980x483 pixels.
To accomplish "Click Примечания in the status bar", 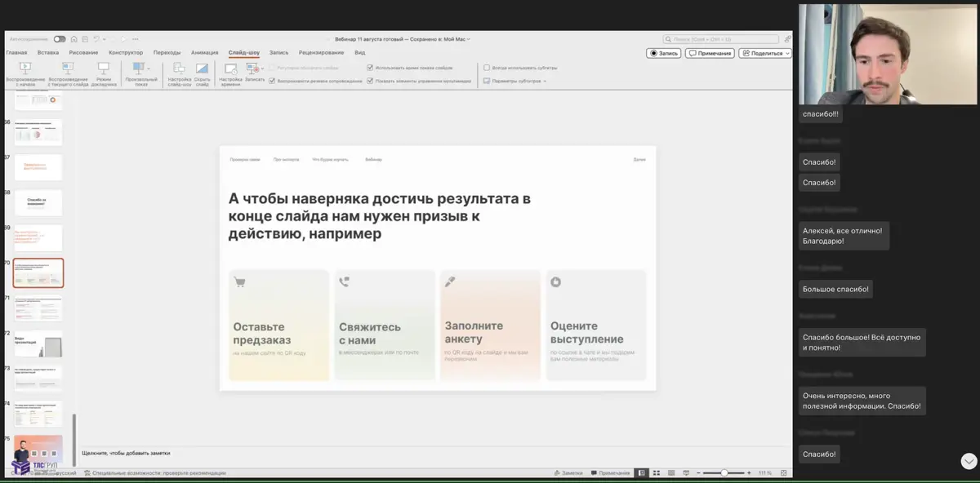I will point(610,472).
